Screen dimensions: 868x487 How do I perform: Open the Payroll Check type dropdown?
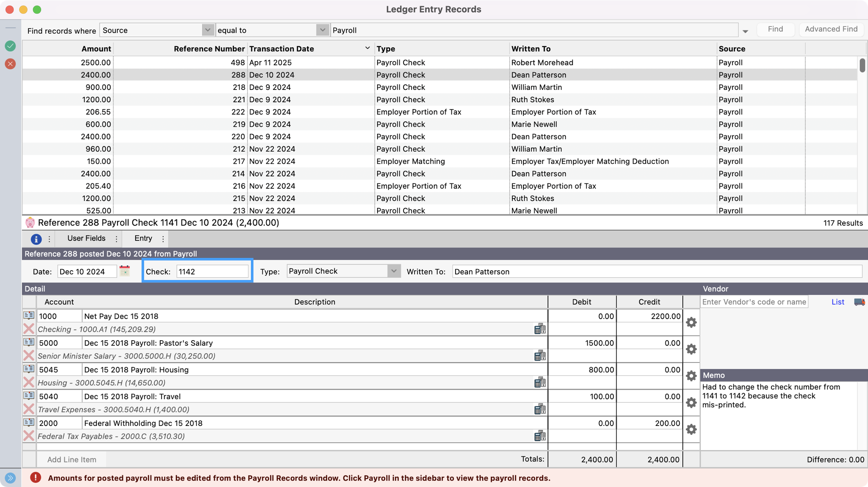point(393,271)
